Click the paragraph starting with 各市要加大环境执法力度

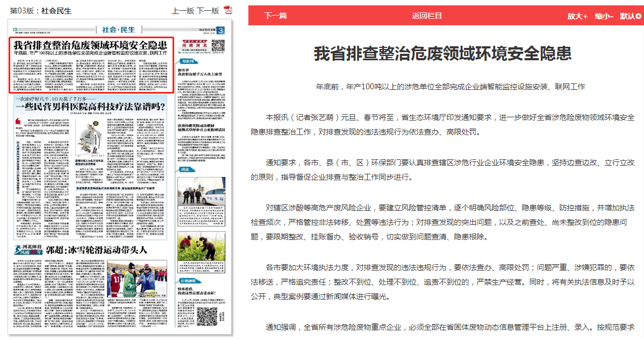443,282
